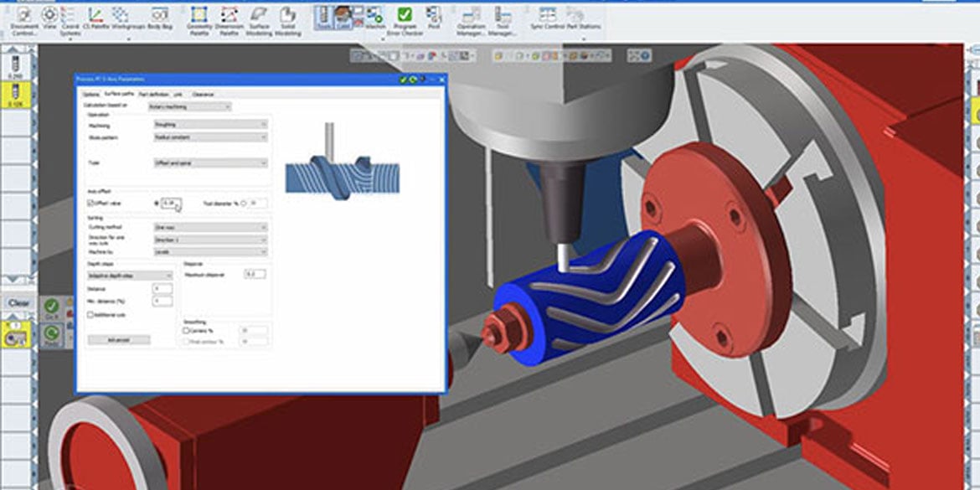Open the View toolbar tool

[x=50, y=20]
